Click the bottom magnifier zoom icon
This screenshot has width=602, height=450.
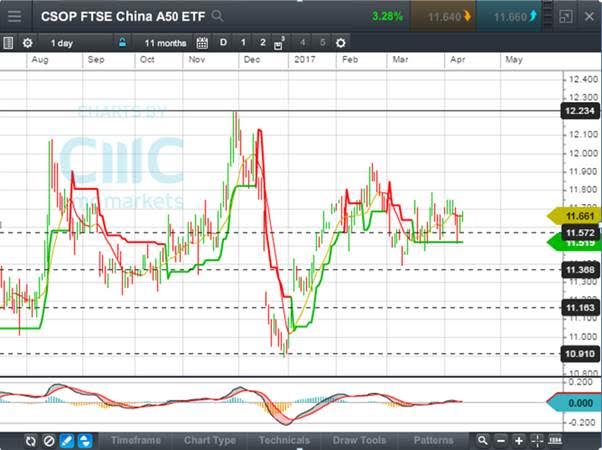point(483,440)
